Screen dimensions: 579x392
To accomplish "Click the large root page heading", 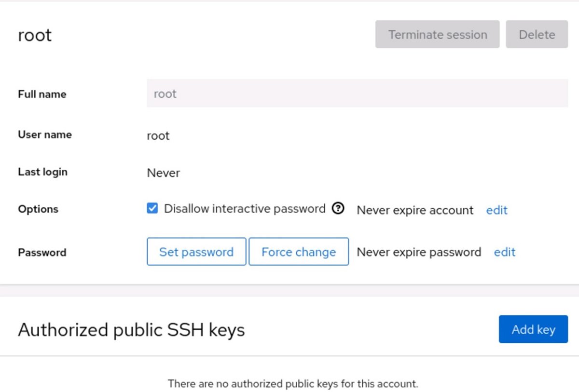I will [35, 35].
